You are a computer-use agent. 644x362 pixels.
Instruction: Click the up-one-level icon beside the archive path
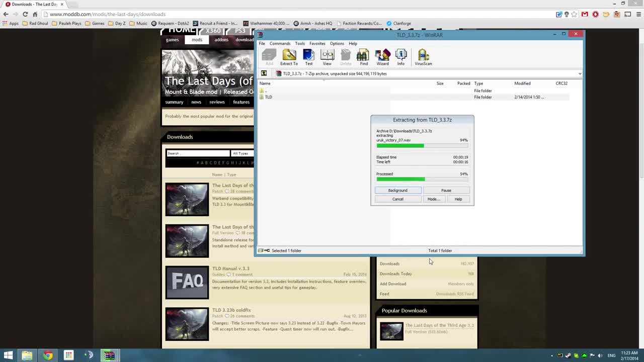coord(264,73)
